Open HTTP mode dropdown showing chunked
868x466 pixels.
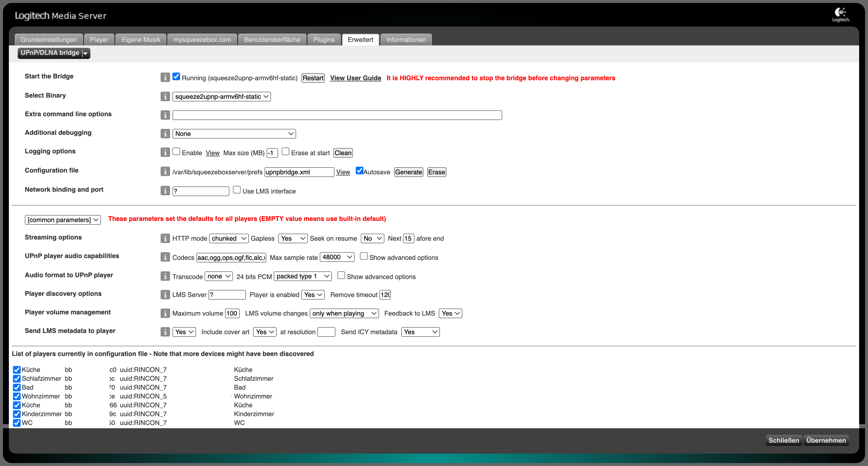(229, 238)
